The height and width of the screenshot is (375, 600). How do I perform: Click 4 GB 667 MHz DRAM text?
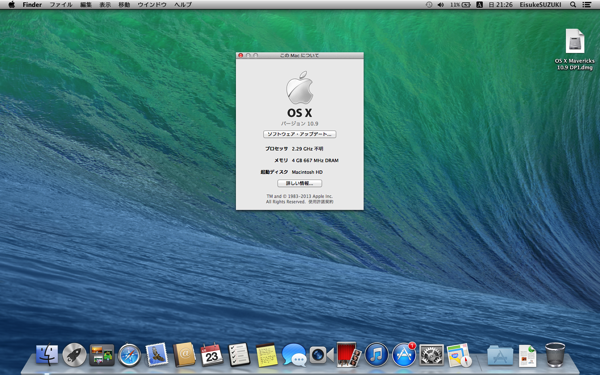[315, 160]
